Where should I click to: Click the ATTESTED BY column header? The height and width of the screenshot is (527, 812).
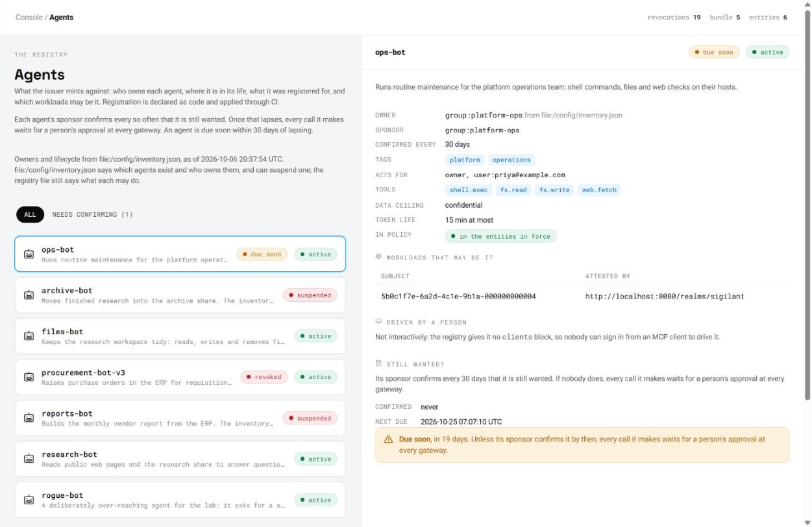tap(608, 276)
